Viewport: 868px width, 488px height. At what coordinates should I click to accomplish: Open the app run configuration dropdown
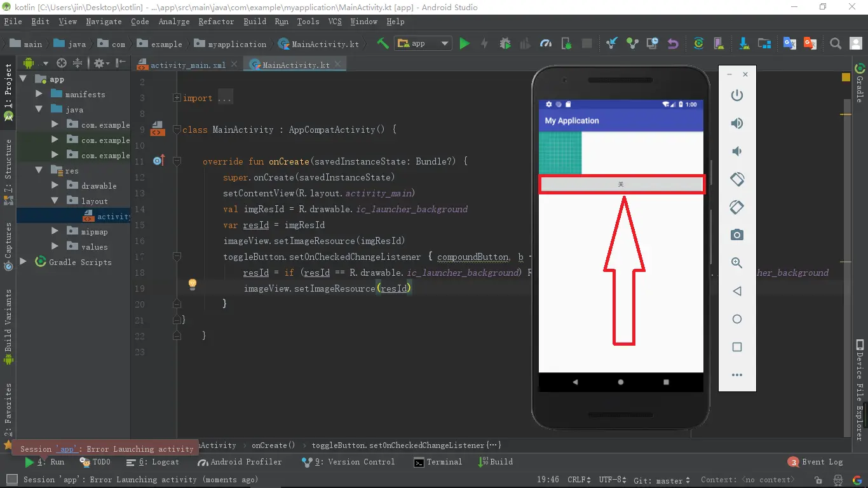click(x=423, y=43)
